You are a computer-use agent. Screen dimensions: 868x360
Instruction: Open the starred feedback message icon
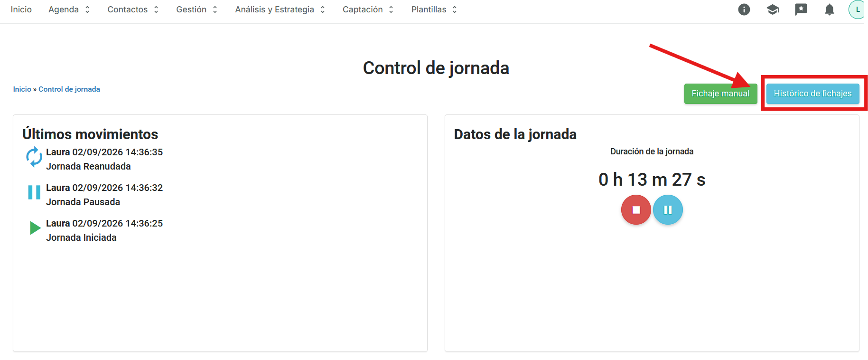(801, 9)
